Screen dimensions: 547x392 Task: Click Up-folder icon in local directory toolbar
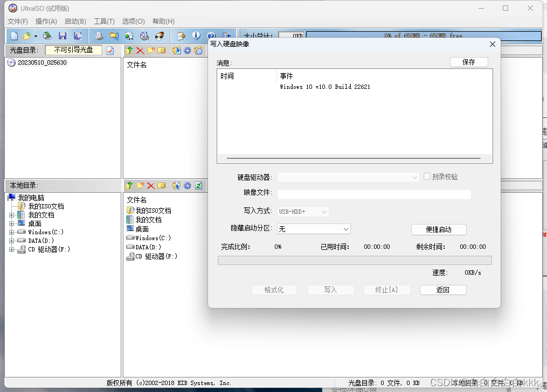point(129,186)
